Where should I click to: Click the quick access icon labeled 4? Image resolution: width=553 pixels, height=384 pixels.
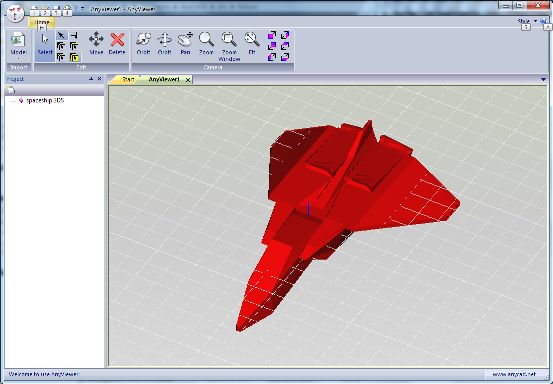(67, 12)
